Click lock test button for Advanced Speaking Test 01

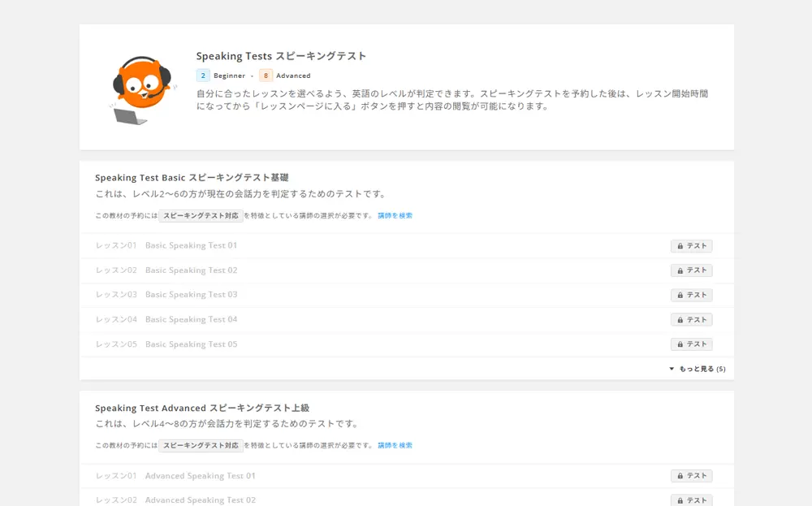(691, 476)
